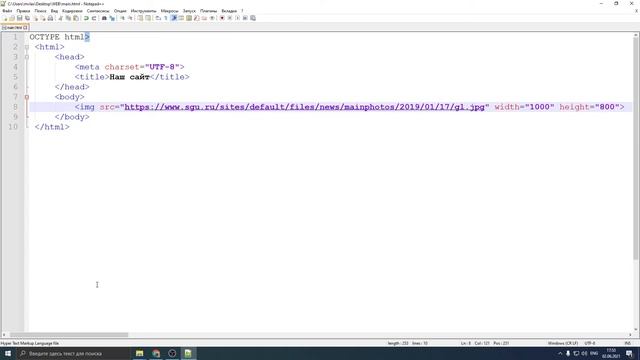
Task: Collapse the body block fold marker
Action: pos(27,97)
